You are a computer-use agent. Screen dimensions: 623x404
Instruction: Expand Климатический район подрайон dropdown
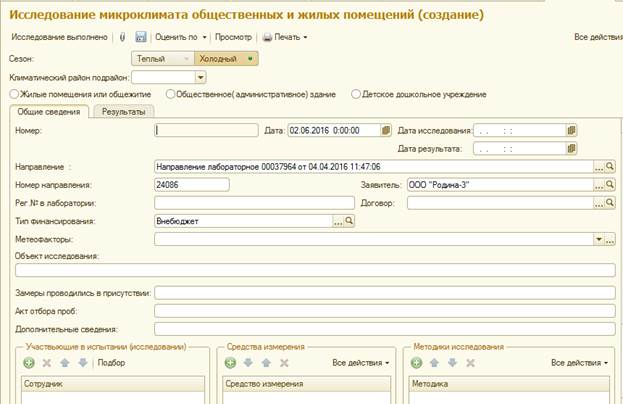click(200, 76)
